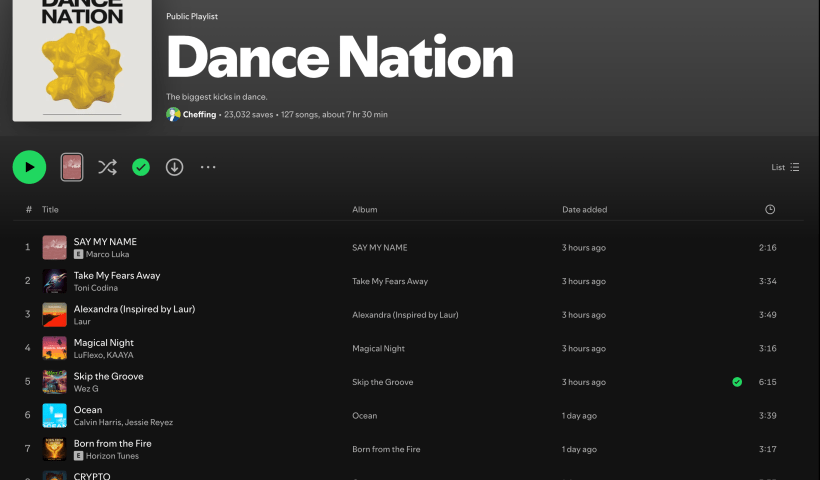Click the clock duration column icon
This screenshot has width=820, height=480.
coord(769,209)
